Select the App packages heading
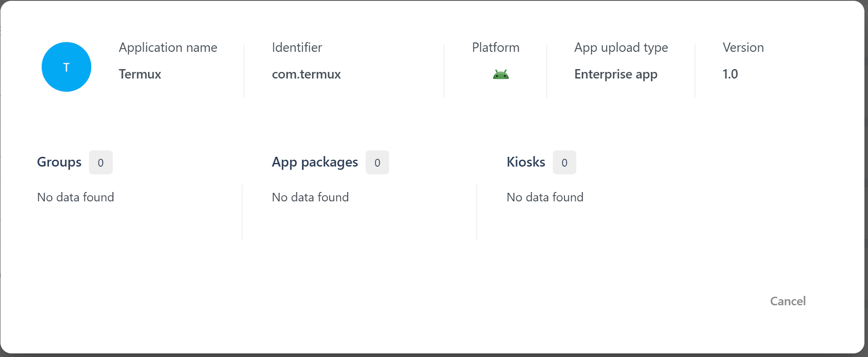This screenshot has width=868, height=357. [x=314, y=162]
